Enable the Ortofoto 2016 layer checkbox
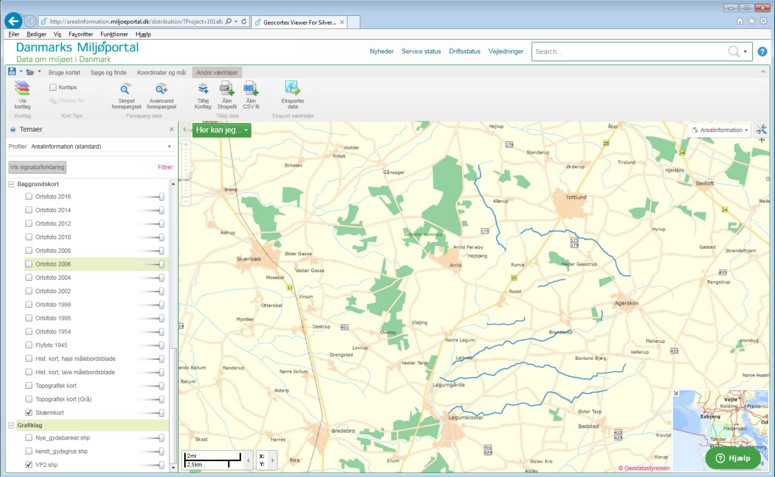This screenshot has height=477, width=775. click(29, 196)
